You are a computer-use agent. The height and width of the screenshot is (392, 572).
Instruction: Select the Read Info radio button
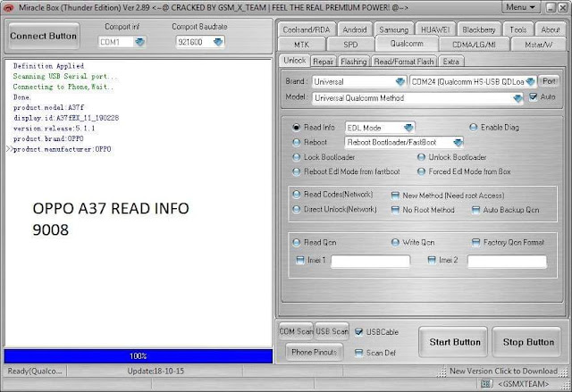(x=296, y=127)
